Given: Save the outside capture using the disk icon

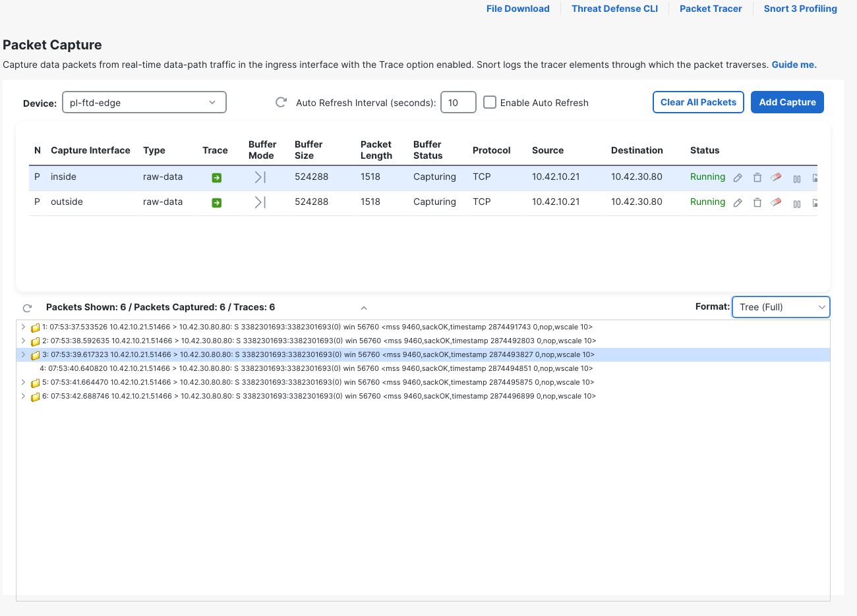Looking at the screenshot, I should (815, 203).
